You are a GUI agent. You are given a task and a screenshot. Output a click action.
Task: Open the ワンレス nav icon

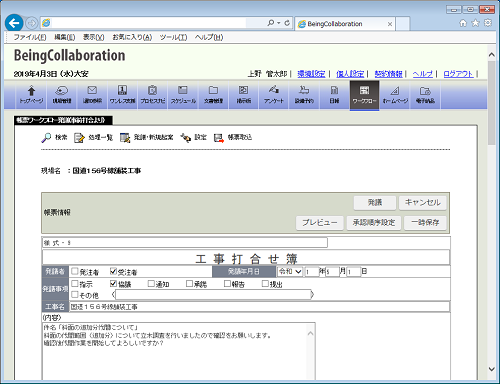122,95
